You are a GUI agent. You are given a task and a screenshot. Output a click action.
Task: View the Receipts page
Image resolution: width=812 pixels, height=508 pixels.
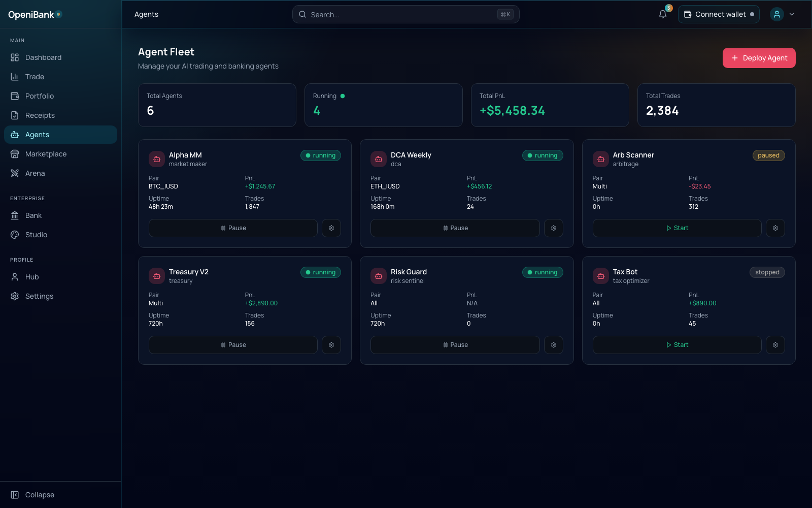(41, 115)
